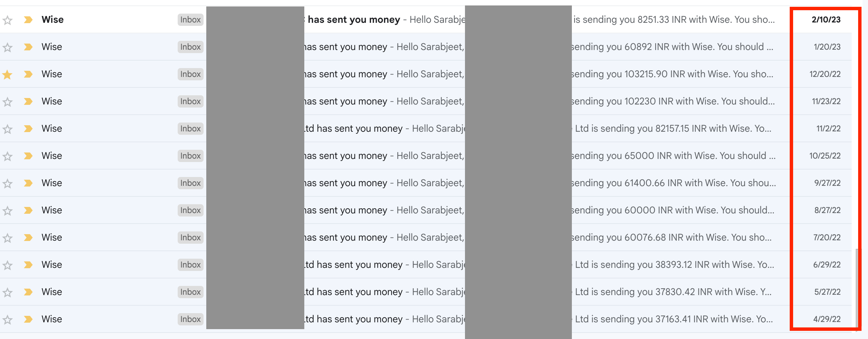Unstar the Wise email dated 12/20/22
The image size is (868, 339).
pyautogui.click(x=7, y=74)
